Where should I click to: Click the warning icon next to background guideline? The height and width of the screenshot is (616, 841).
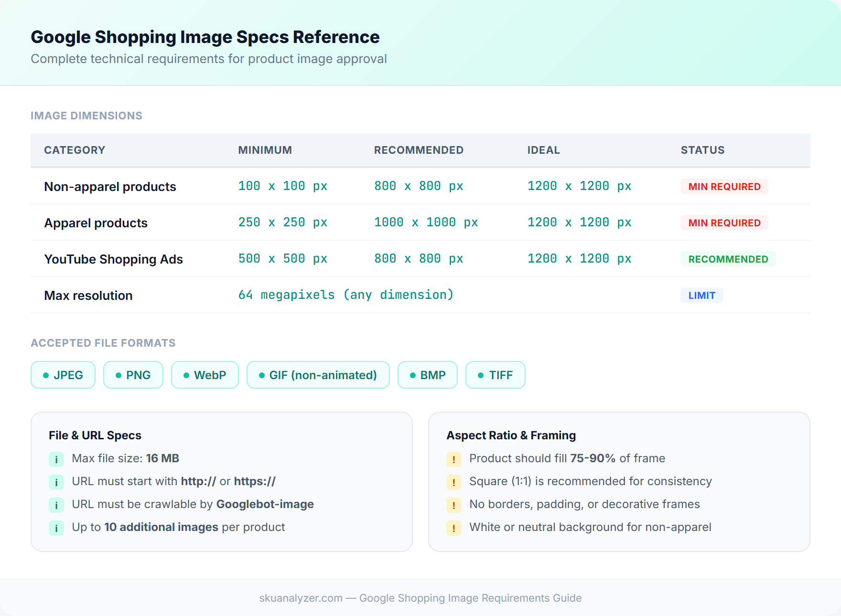453,528
